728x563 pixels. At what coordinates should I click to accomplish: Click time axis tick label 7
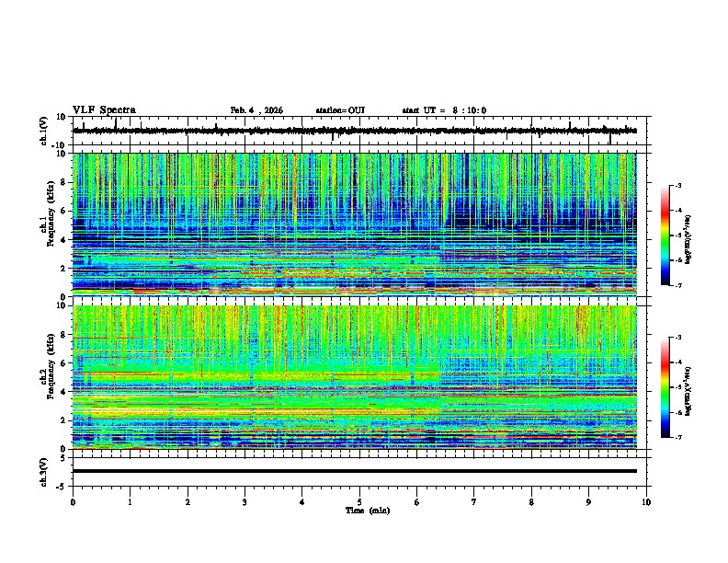[474, 502]
